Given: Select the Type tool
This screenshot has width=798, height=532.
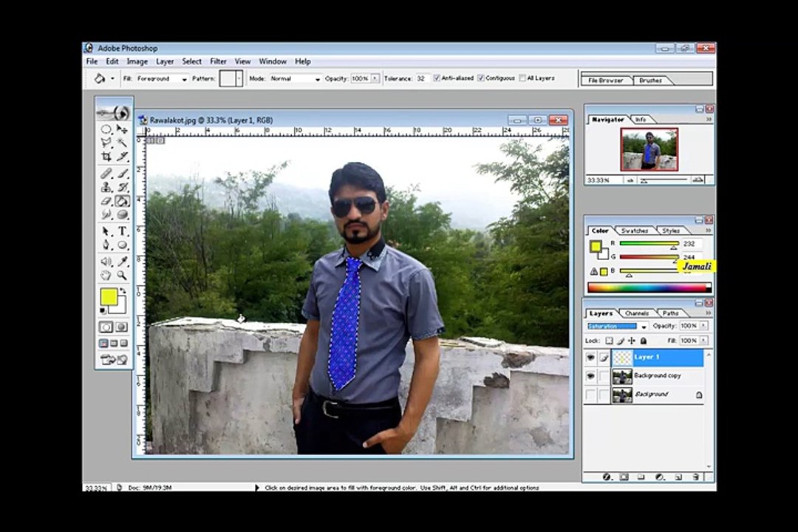Looking at the screenshot, I should click(122, 231).
